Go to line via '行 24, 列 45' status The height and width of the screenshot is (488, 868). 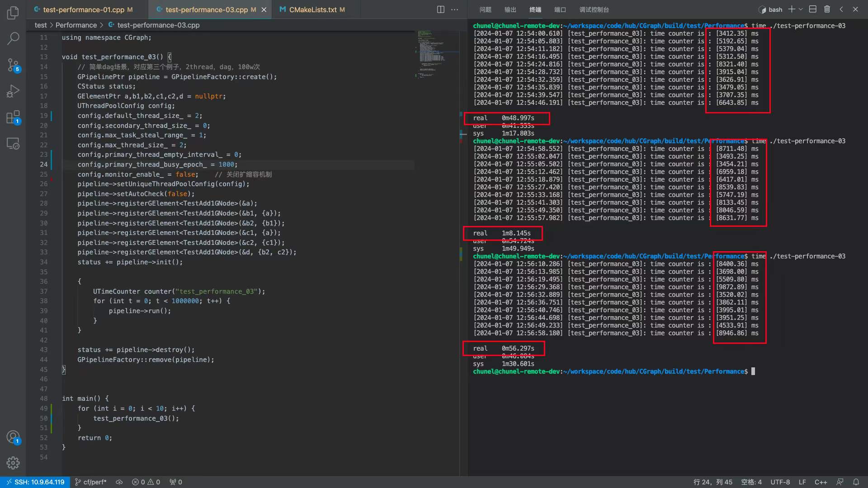(713, 482)
